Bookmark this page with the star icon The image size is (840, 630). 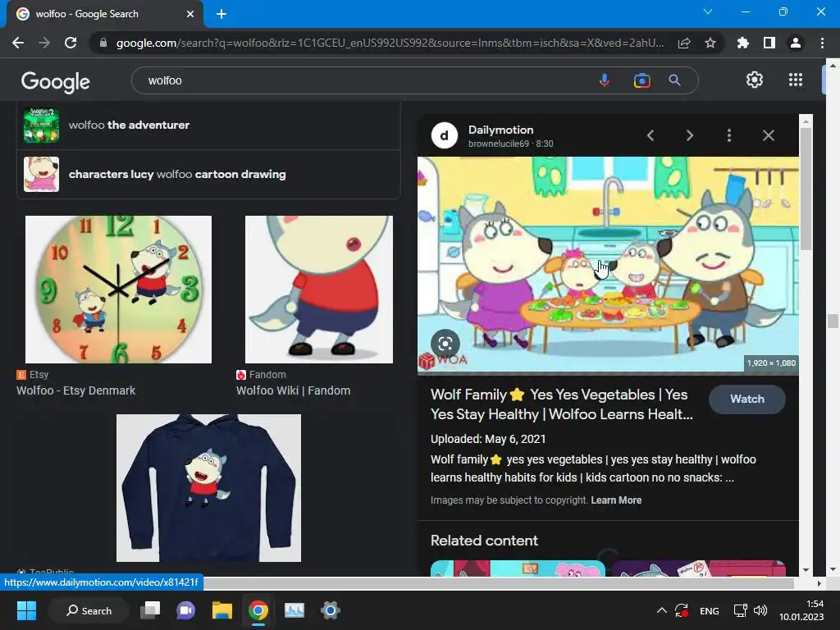click(710, 43)
